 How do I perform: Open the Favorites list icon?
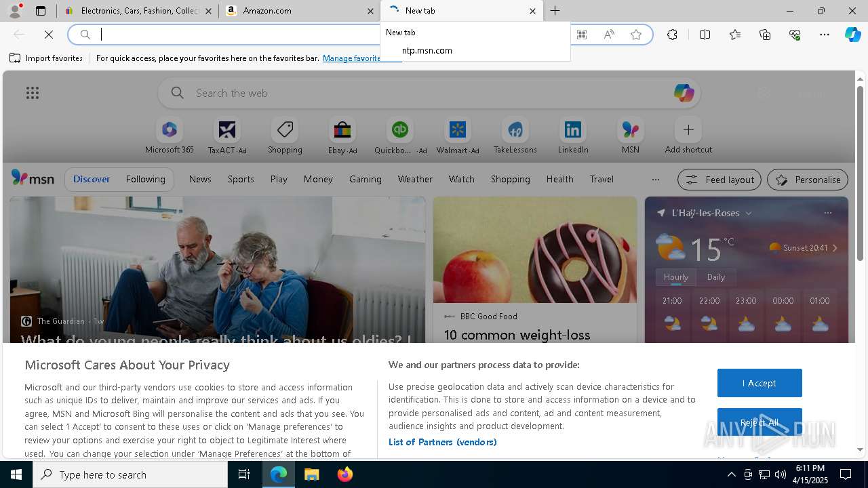(735, 35)
